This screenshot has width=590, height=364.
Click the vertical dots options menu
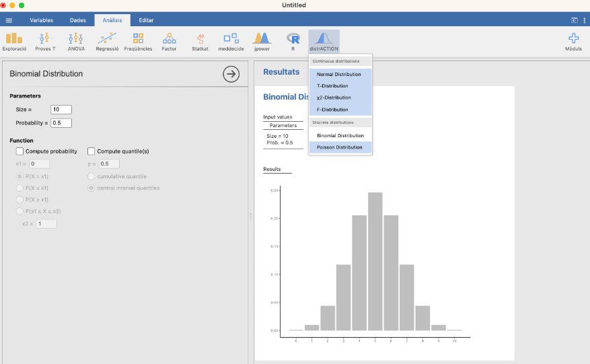pos(584,20)
